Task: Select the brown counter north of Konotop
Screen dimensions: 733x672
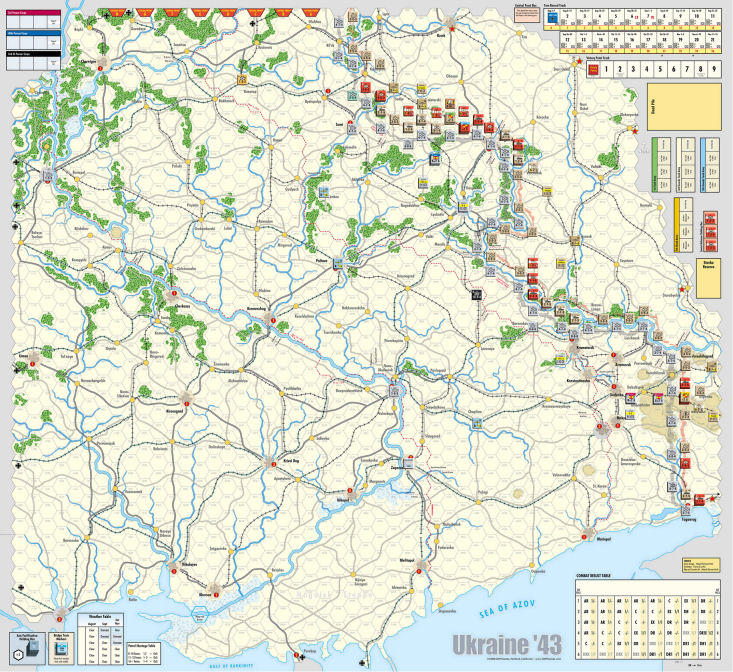Action: pos(242,79)
